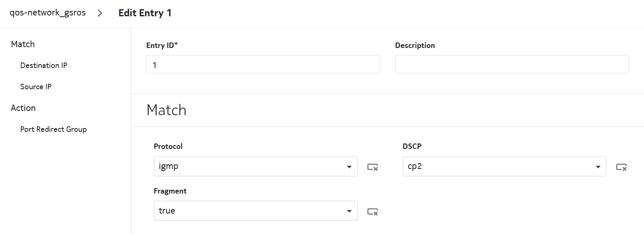The height and width of the screenshot is (234, 644).
Task: Open the DSCP combo box showing cp2
Action: pos(499,166)
